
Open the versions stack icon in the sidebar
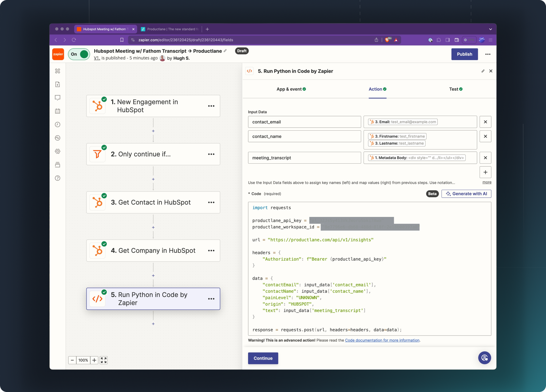[58, 165]
